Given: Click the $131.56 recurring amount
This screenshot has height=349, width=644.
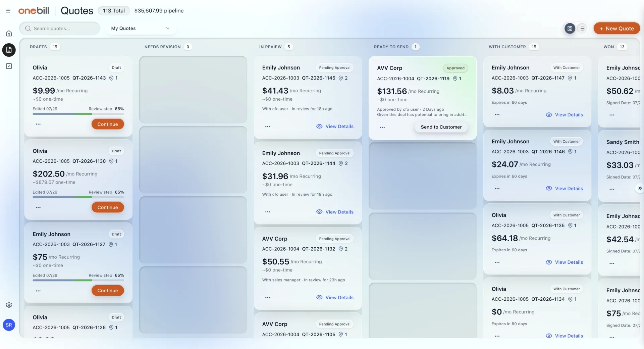Looking at the screenshot, I should [392, 91].
